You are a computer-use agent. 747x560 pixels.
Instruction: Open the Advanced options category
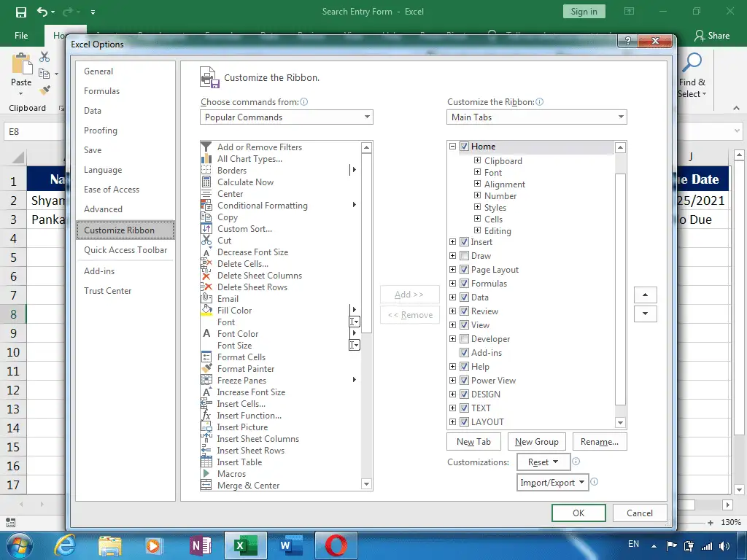[103, 209]
